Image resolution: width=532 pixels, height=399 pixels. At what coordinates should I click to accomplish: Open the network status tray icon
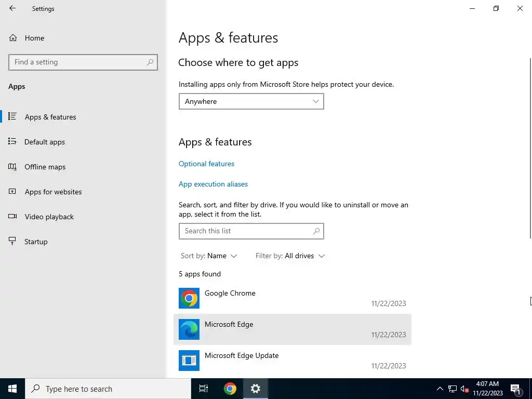(x=453, y=389)
